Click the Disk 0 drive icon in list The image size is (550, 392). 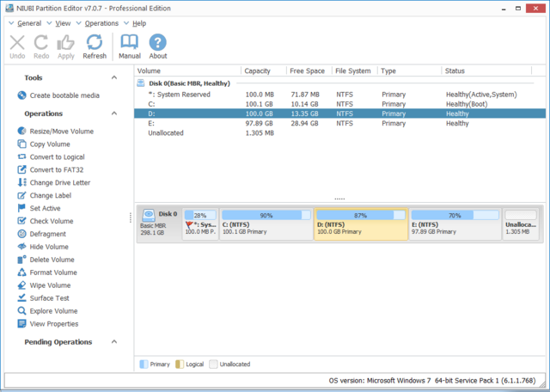(141, 83)
